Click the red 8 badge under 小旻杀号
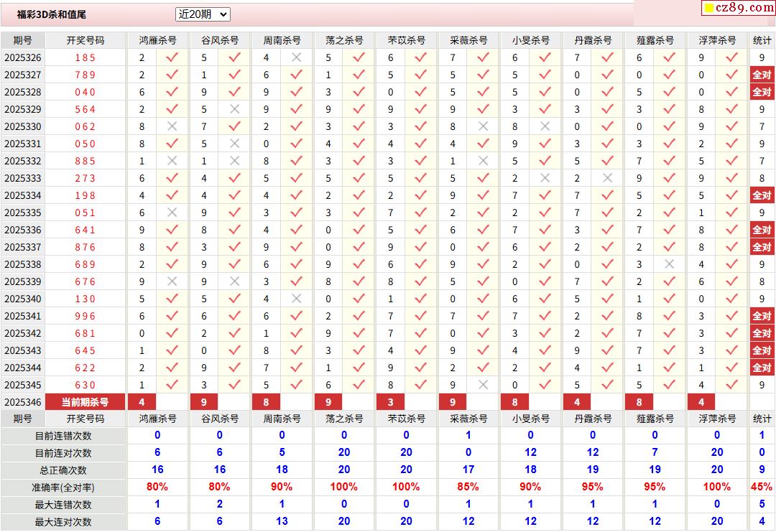The image size is (776, 532). (514, 402)
